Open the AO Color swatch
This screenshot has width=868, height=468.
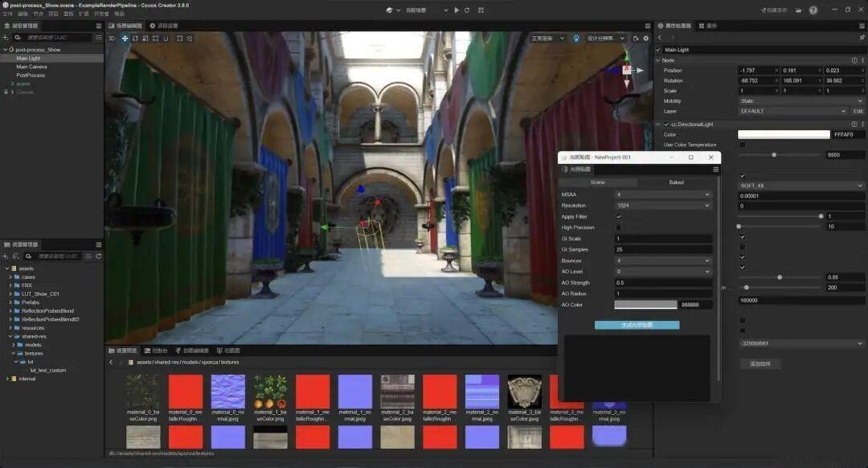645,305
